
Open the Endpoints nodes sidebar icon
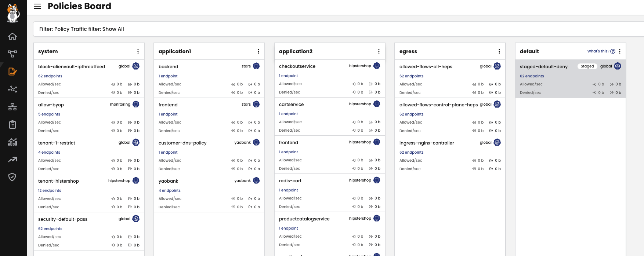pos(12,89)
